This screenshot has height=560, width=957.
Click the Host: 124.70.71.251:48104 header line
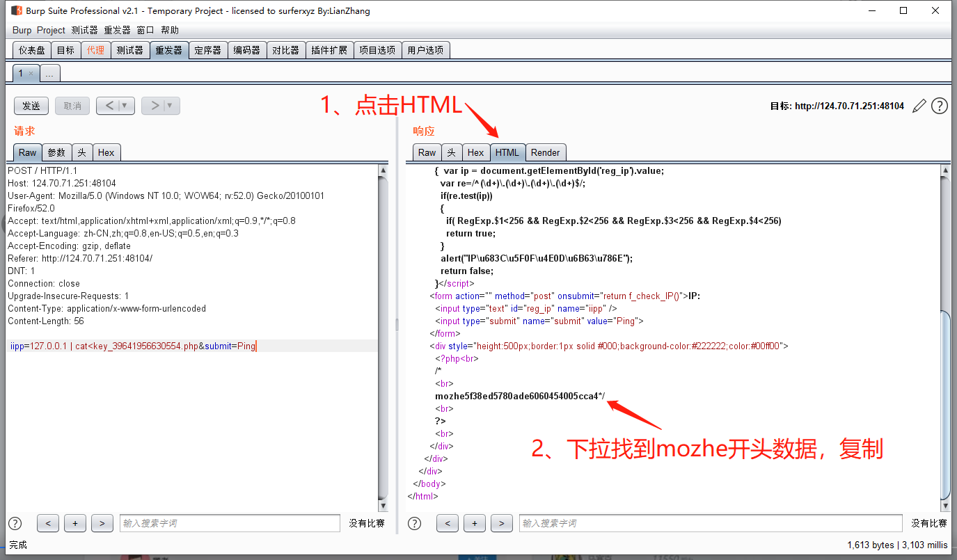coord(62,183)
